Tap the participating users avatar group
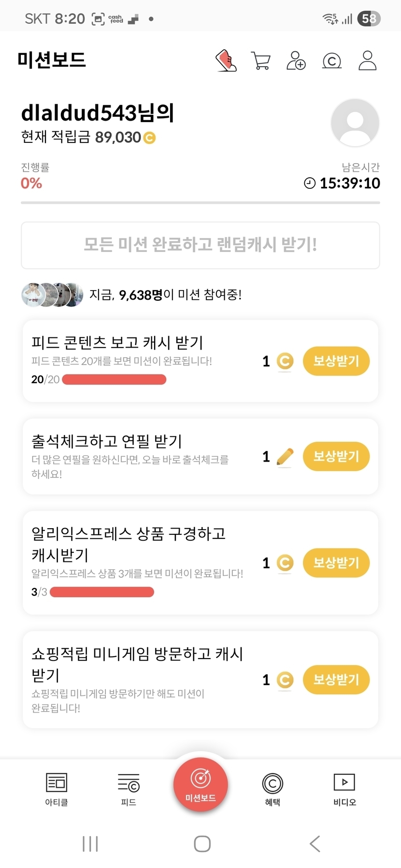Image resolution: width=401 pixels, height=868 pixels. click(52, 294)
